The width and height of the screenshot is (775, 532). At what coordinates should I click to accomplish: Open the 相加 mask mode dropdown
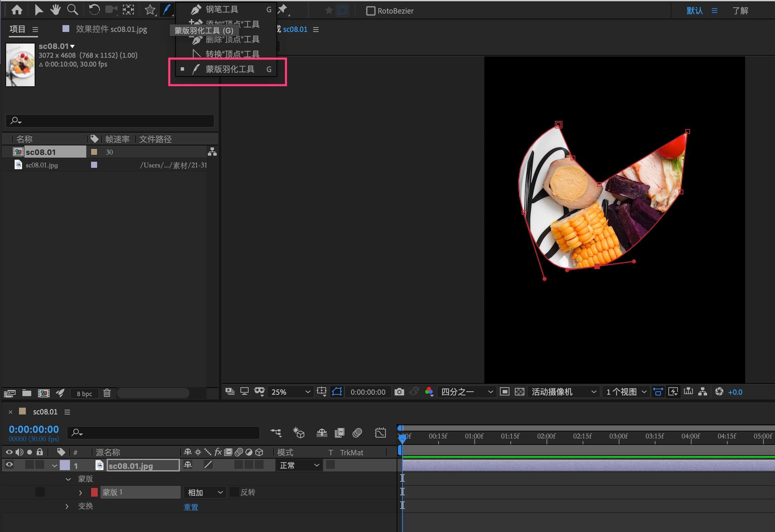point(205,492)
